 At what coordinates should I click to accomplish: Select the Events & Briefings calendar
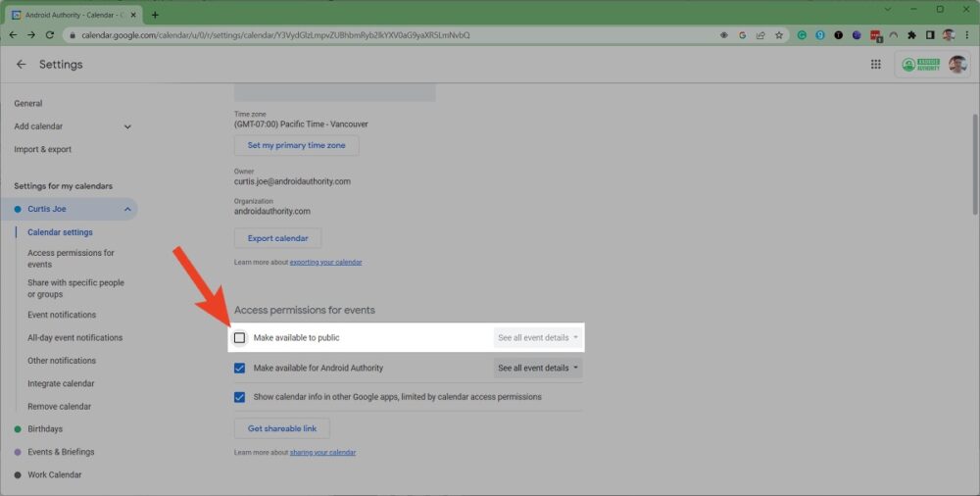61,452
